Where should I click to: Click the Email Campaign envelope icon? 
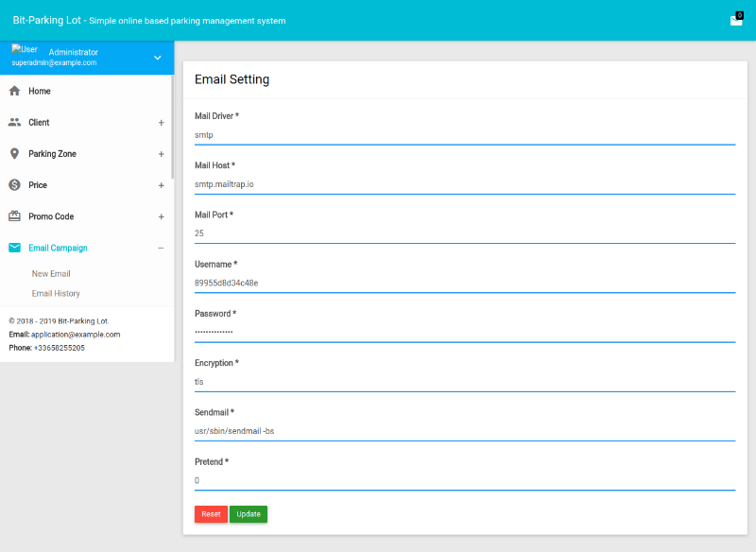[x=14, y=248]
